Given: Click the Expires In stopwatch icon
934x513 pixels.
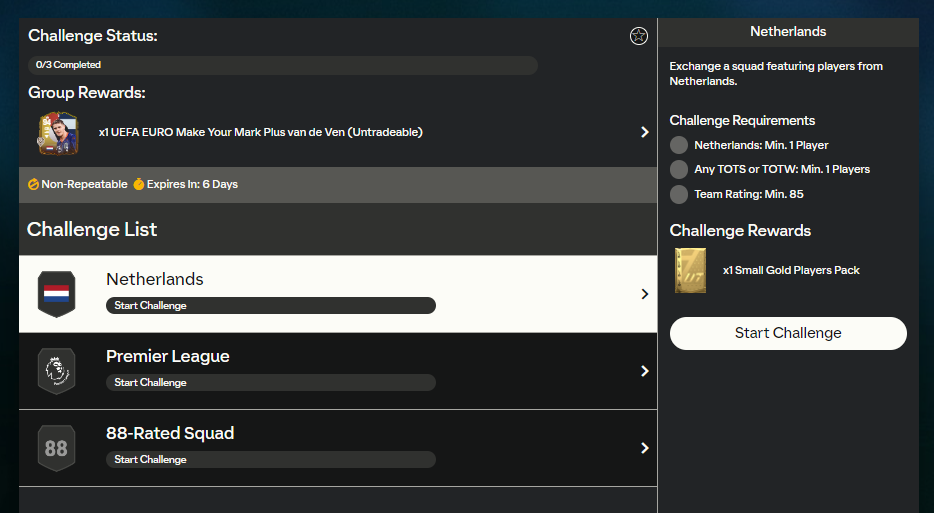Looking at the screenshot, I should 139,184.
